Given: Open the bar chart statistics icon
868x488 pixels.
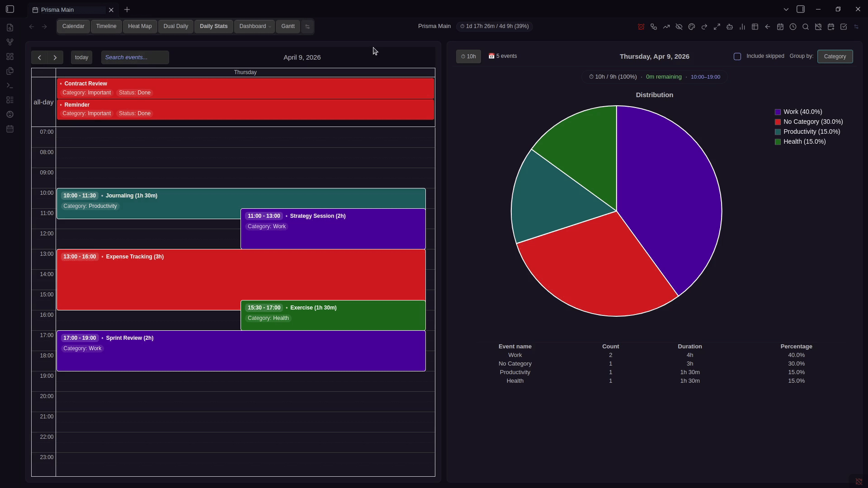Looking at the screenshot, I should click(x=742, y=27).
